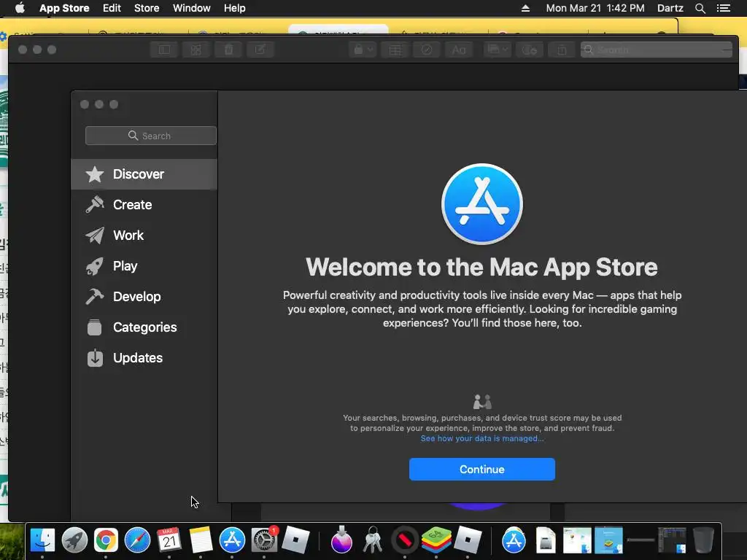The width and height of the screenshot is (747, 560).
Task: Click the close button of the App Store window
Action: [85, 104]
